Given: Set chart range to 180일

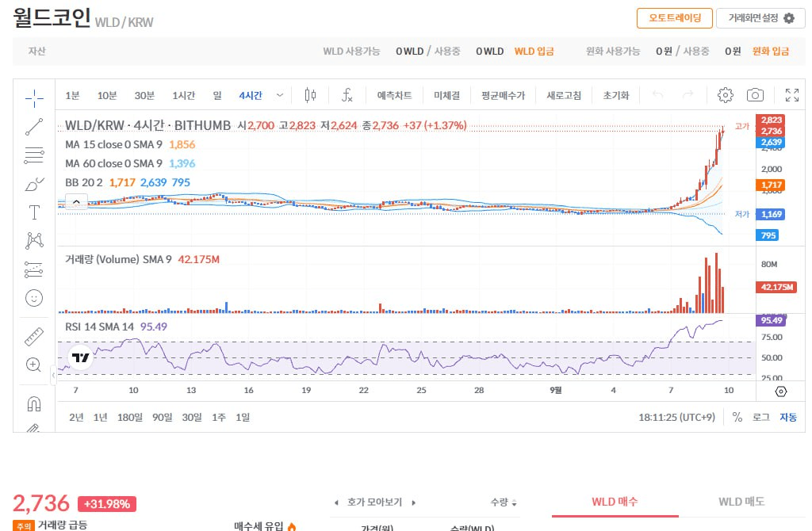Looking at the screenshot, I should coord(130,417).
